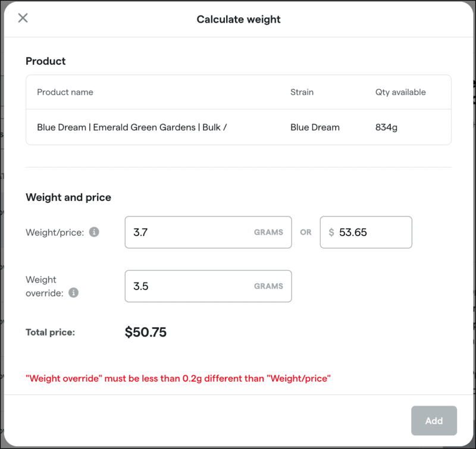Click the Product name column header
Viewport: 476px width, 449px height.
pos(65,92)
